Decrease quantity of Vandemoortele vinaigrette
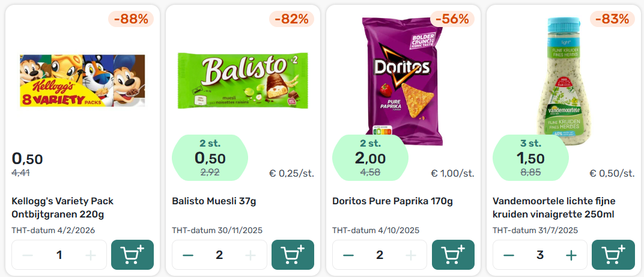The image size is (644, 277). tap(508, 255)
